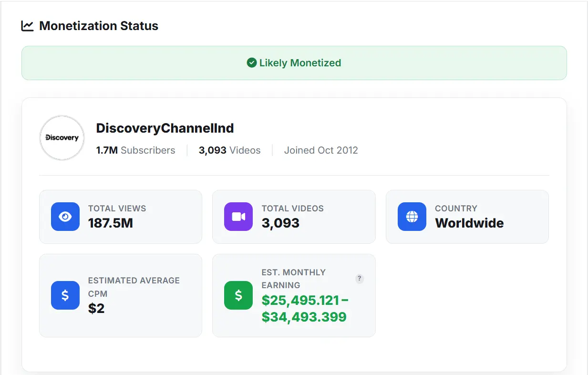The width and height of the screenshot is (588, 375).
Task: Click the Joined Oct 2012 text
Action: (x=321, y=150)
